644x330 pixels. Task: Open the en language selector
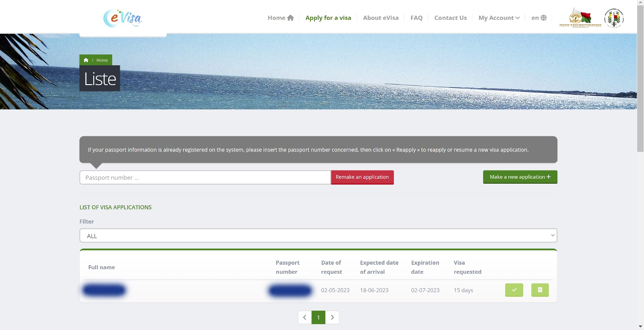tap(539, 18)
